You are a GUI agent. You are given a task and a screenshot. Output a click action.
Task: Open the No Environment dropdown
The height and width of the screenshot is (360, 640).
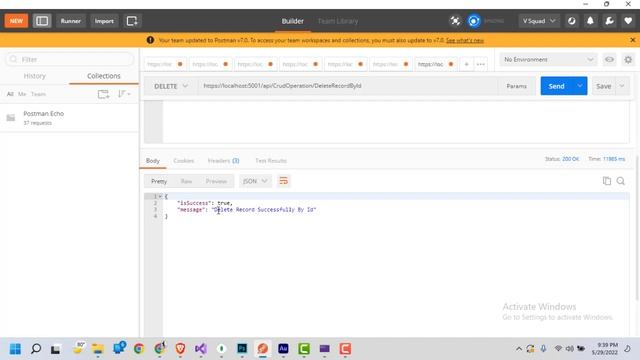(548, 60)
